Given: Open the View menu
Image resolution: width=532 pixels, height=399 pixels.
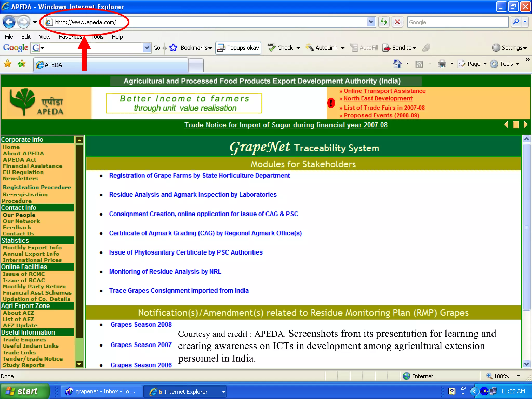Looking at the screenshot, I should (x=45, y=37).
